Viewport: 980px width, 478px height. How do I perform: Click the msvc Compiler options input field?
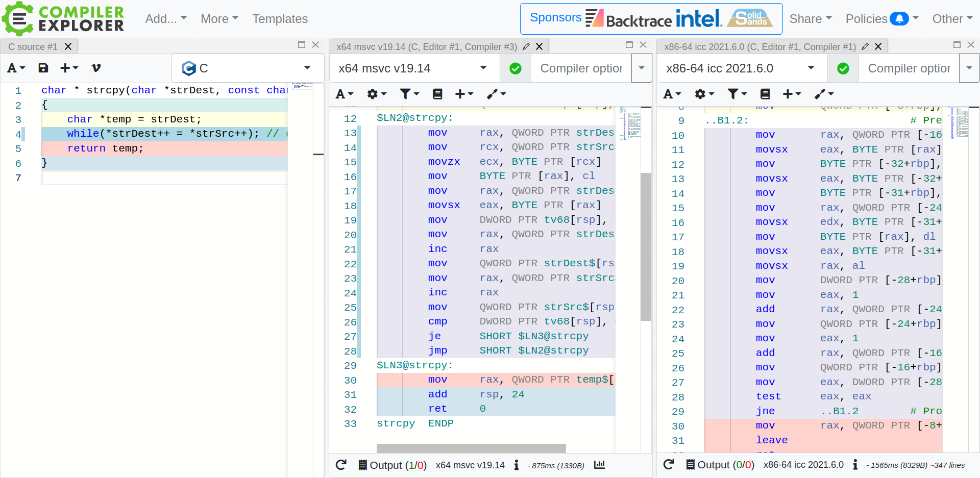[581, 68]
